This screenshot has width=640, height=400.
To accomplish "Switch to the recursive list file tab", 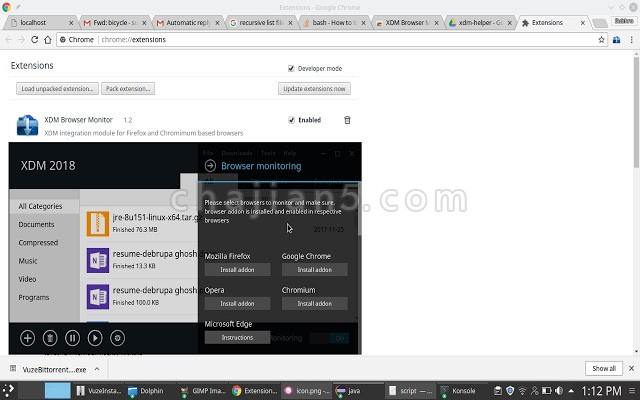I will coord(261,23).
